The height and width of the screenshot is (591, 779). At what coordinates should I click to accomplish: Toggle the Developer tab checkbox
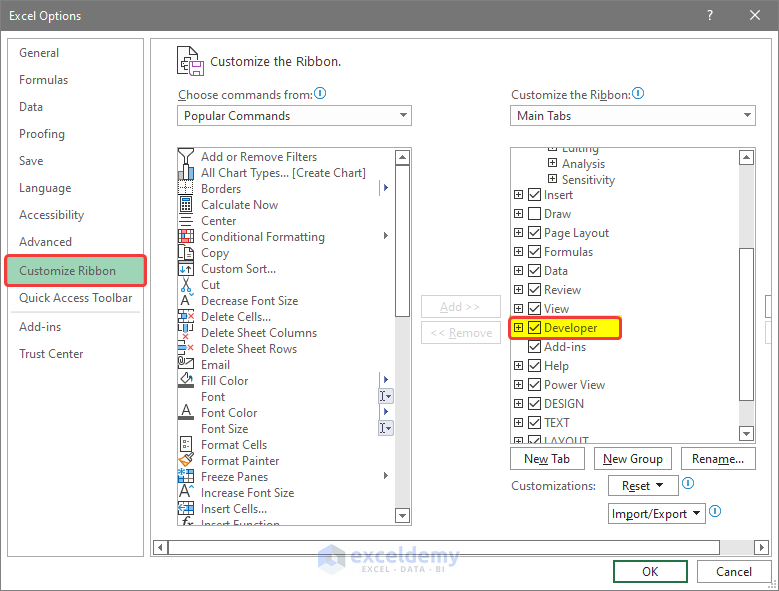(x=535, y=328)
